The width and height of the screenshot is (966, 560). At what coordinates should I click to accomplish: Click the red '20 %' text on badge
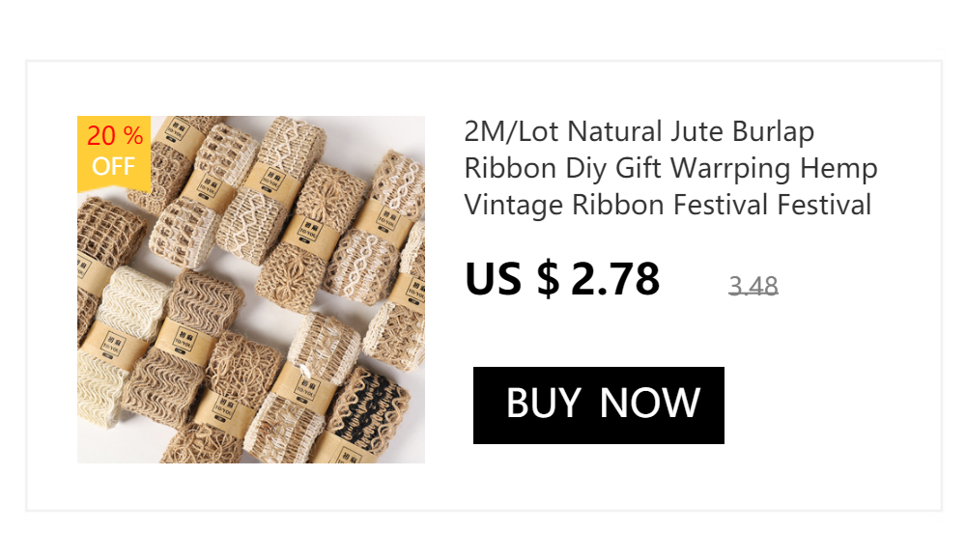pyautogui.click(x=115, y=135)
